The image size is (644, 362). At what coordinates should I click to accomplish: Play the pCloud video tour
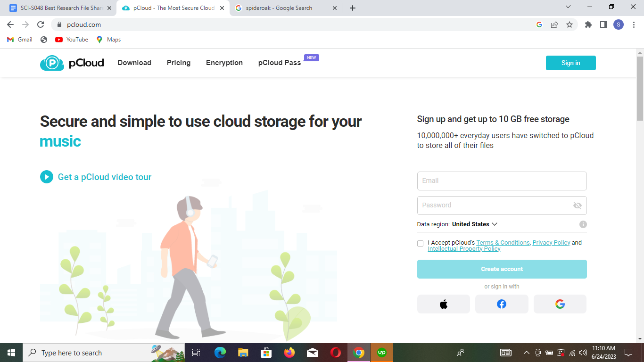pos(46,177)
